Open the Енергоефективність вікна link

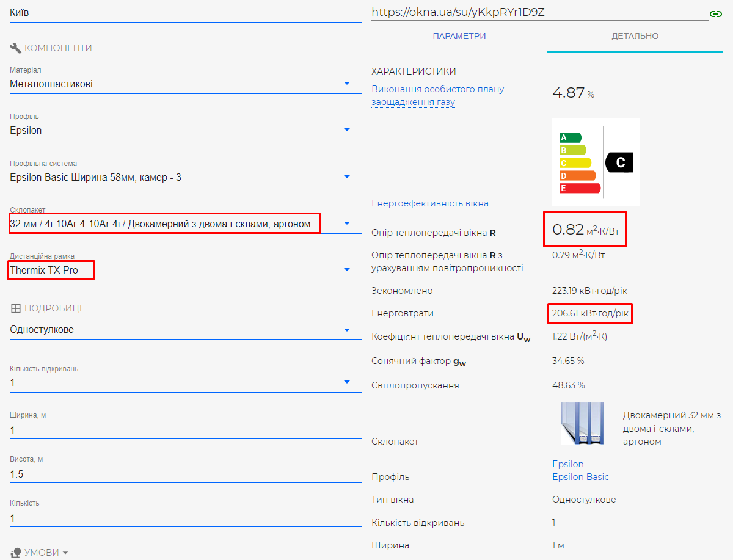pyautogui.click(x=430, y=203)
